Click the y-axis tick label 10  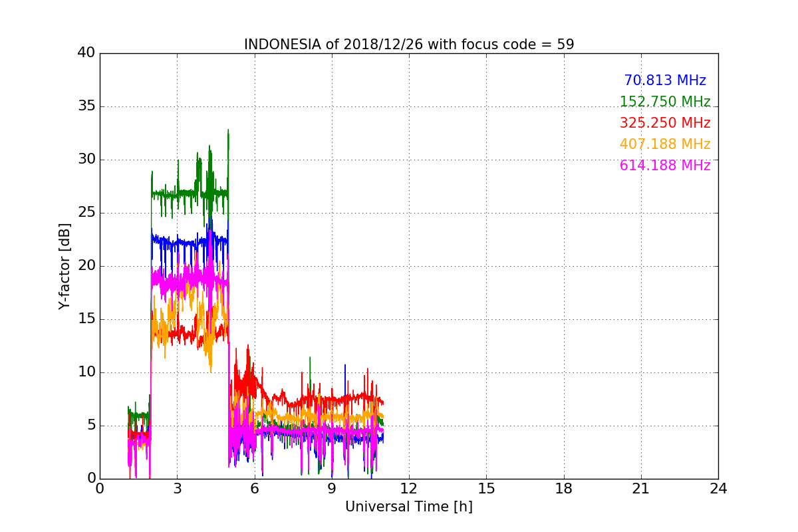coord(86,372)
